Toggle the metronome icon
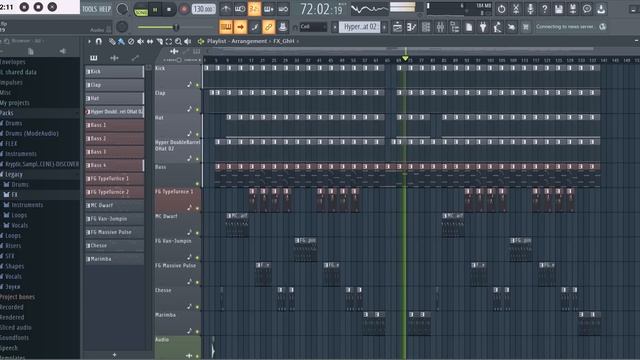 226,9
